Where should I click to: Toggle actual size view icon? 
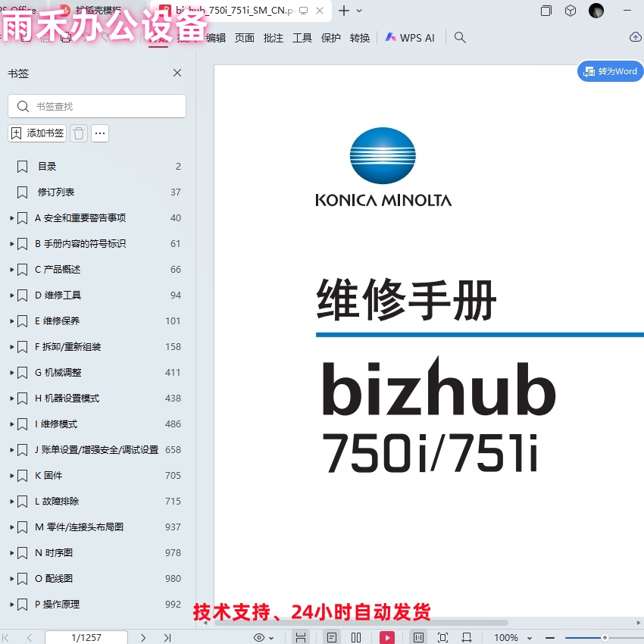click(x=418, y=637)
